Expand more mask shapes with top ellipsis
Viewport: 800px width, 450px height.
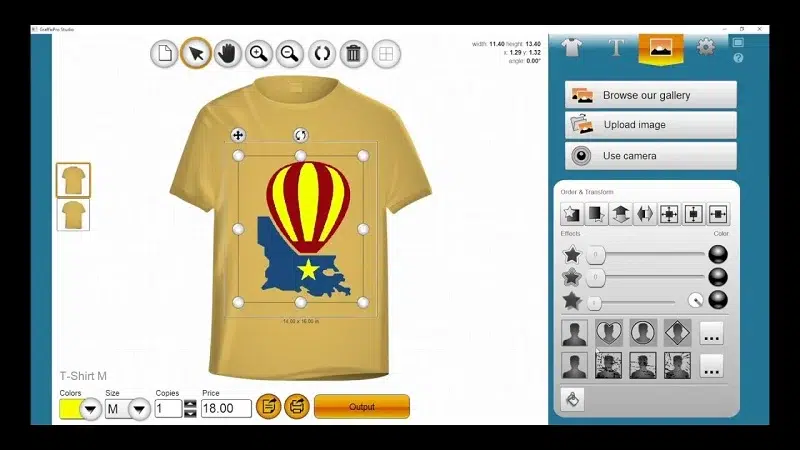pyautogui.click(x=711, y=334)
